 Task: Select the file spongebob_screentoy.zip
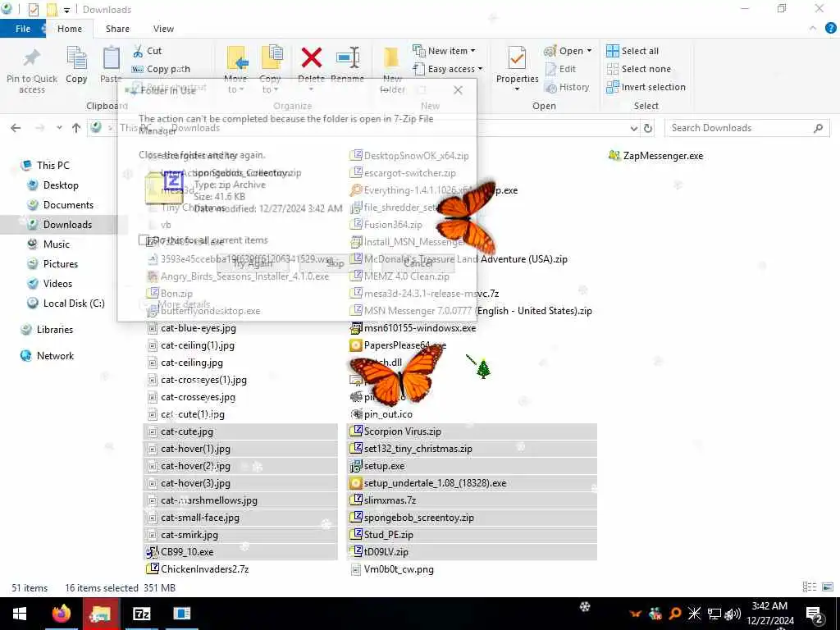click(419, 518)
